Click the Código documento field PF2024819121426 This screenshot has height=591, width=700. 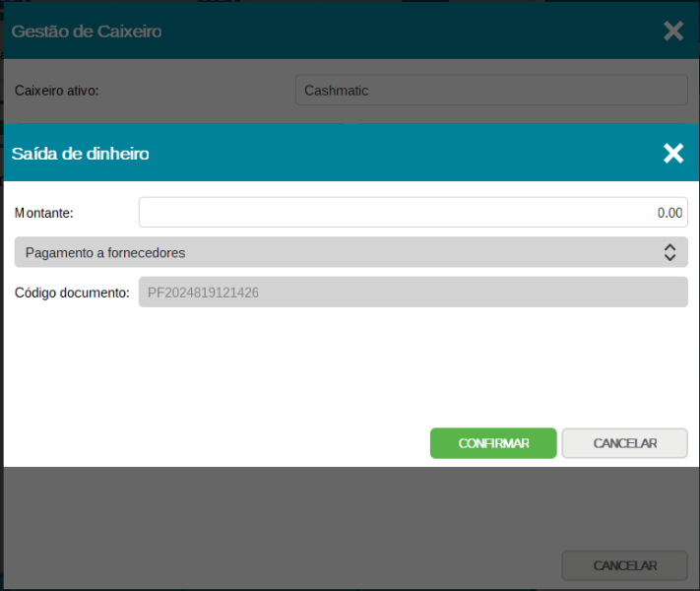point(413,293)
